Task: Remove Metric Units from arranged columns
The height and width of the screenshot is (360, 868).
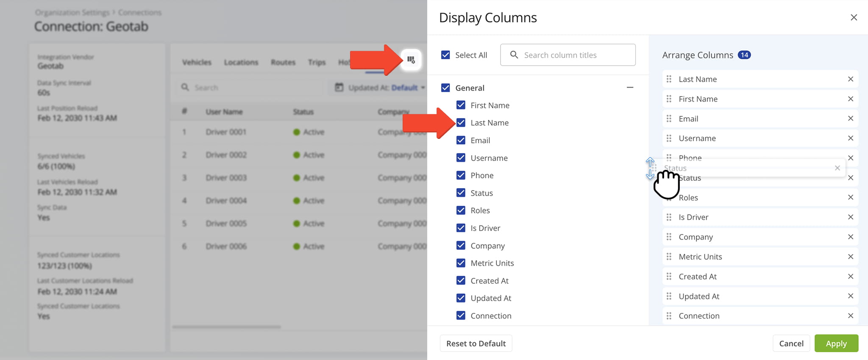Action: [x=850, y=257]
